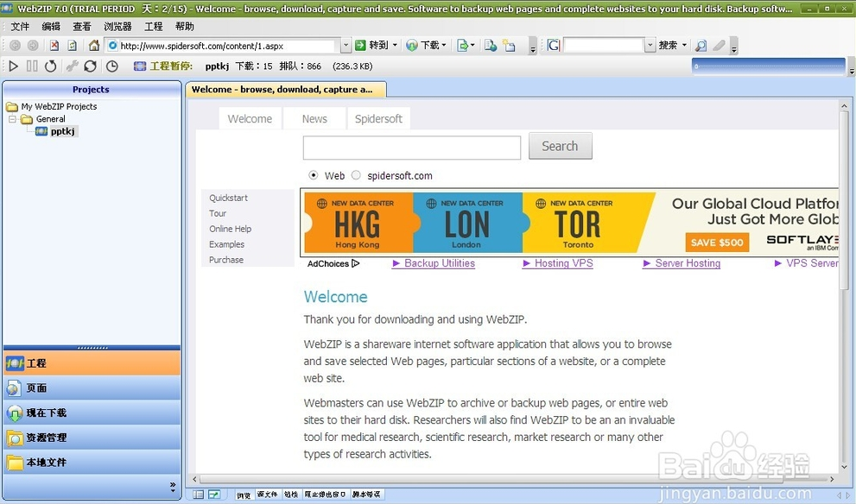
Task: Select the Web radio button
Action: pyautogui.click(x=314, y=175)
